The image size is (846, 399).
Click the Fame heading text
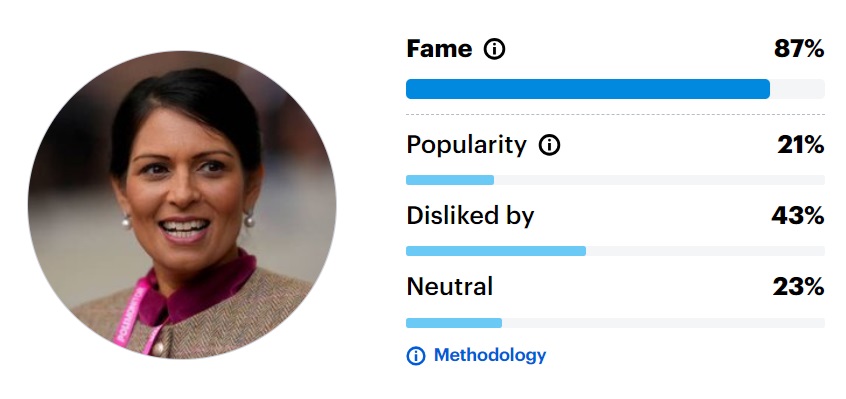(439, 49)
